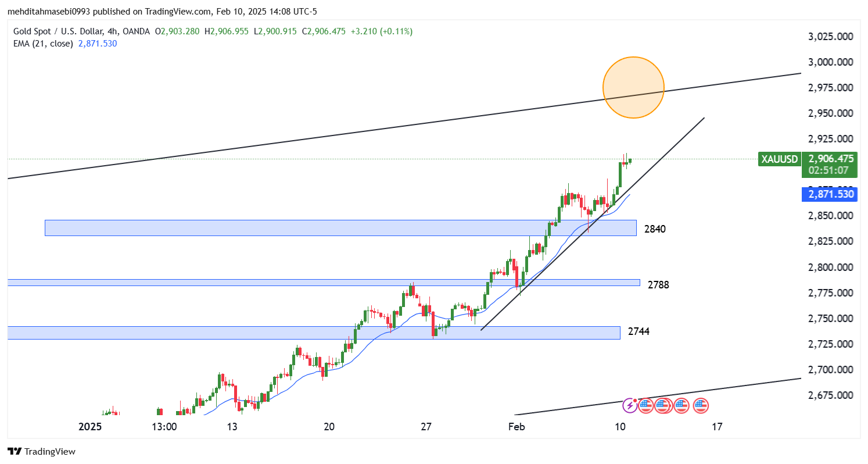The width and height of the screenshot is (868, 464).
Task: Click the 2,725.000 price axis label
Action: [831, 344]
